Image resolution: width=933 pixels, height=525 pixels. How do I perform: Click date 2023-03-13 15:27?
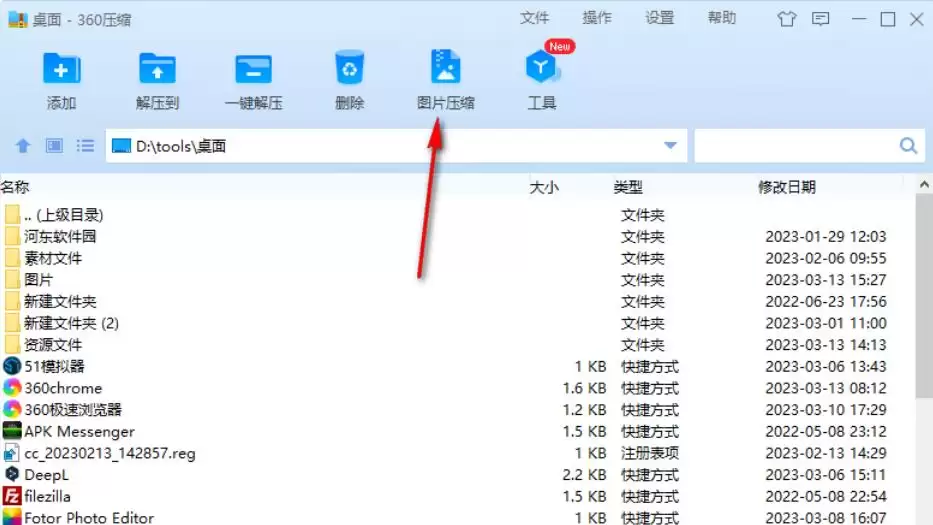coord(826,280)
